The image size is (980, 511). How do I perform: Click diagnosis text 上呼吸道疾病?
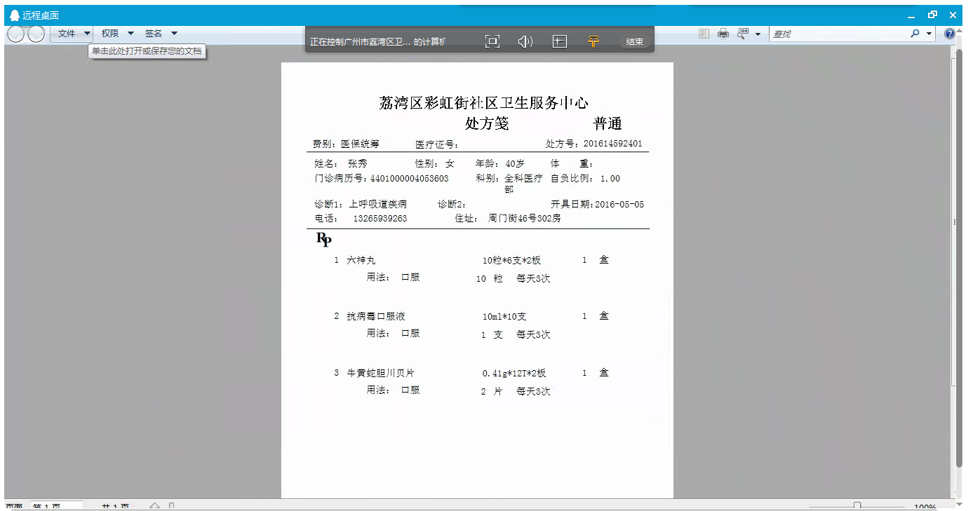tap(378, 205)
